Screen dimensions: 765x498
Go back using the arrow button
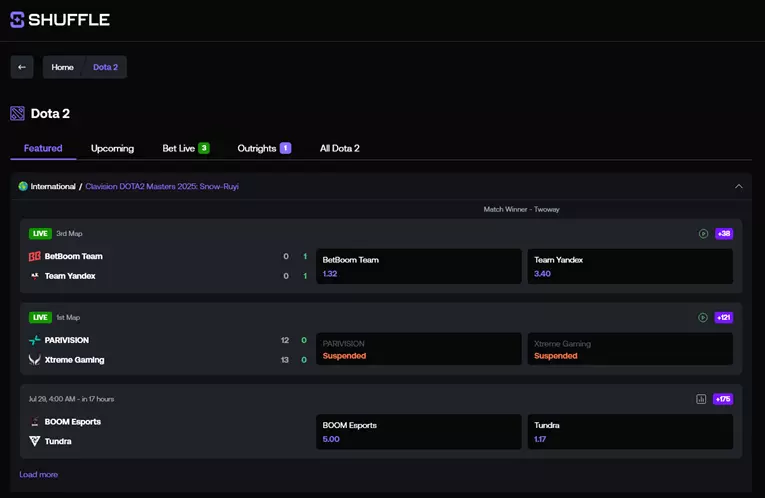click(x=22, y=67)
